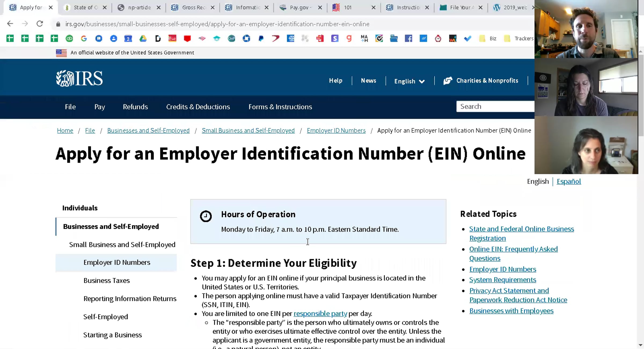This screenshot has width=644, height=349.
Task: Open the Refunds navigation item
Action: tap(135, 107)
